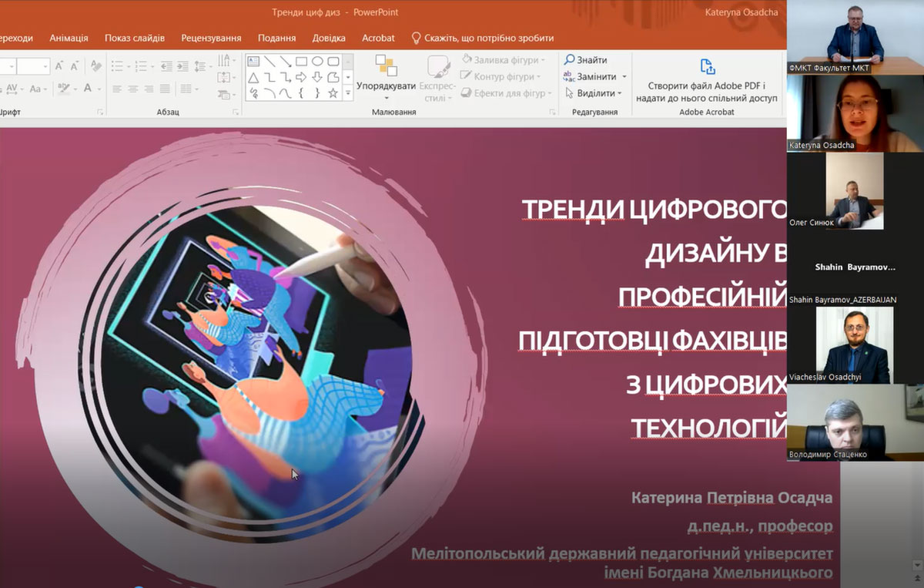Click the slide title text ТРЕНДИ ЦИФРОВОГО
924x588 pixels.
[x=654, y=210]
